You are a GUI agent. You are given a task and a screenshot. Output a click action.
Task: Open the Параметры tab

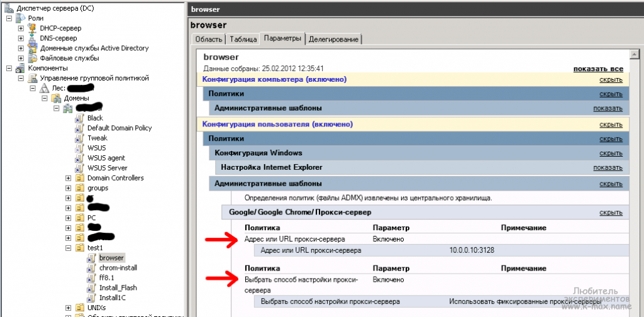pyautogui.click(x=283, y=38)
